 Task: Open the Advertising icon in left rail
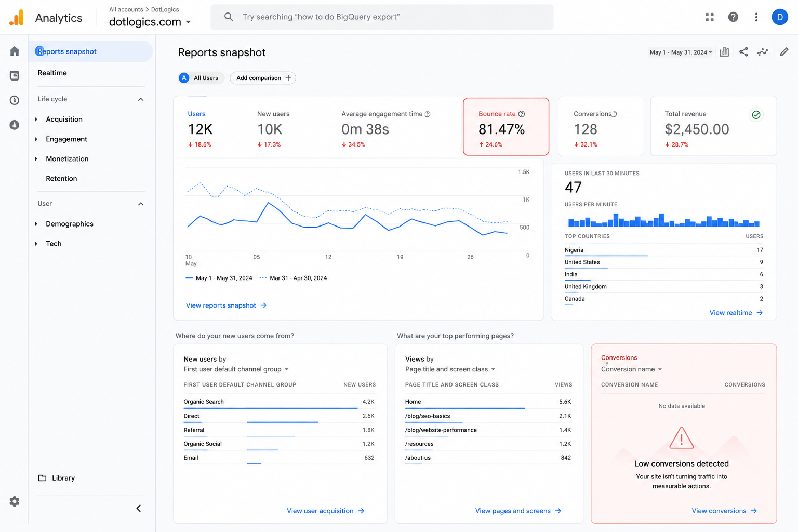[x=15, y=125]
